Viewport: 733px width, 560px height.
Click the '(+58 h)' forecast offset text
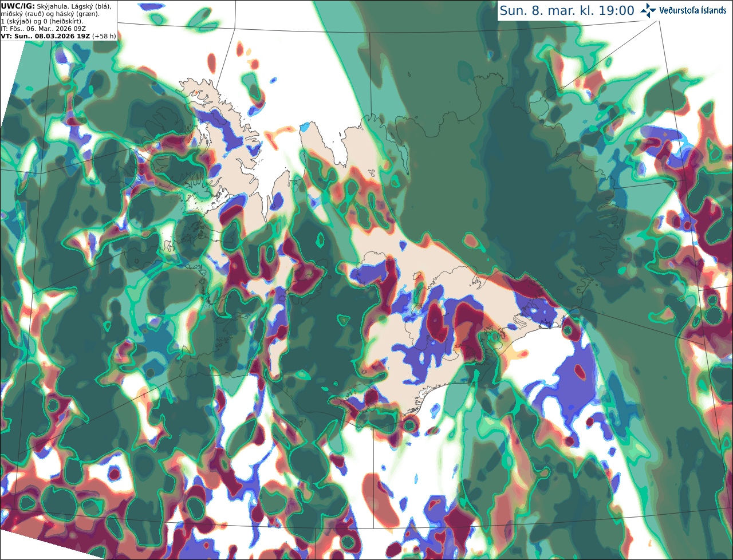104,36
